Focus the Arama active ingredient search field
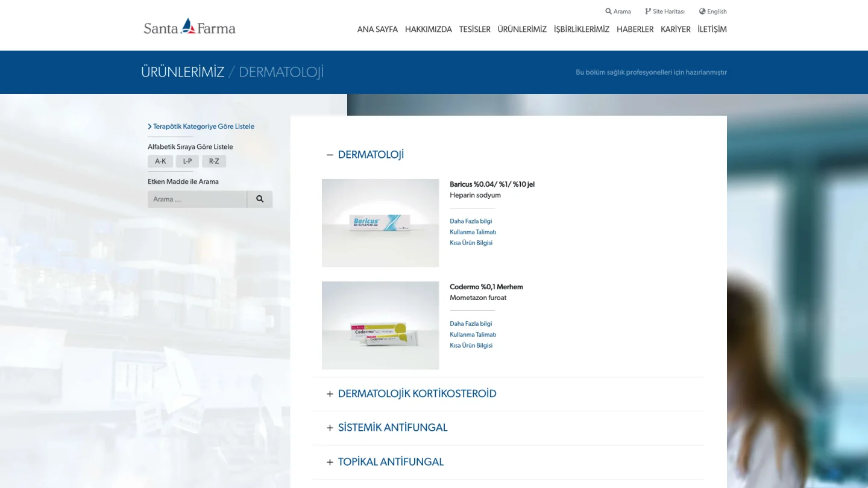868x488 pixels. coord(197,199)
